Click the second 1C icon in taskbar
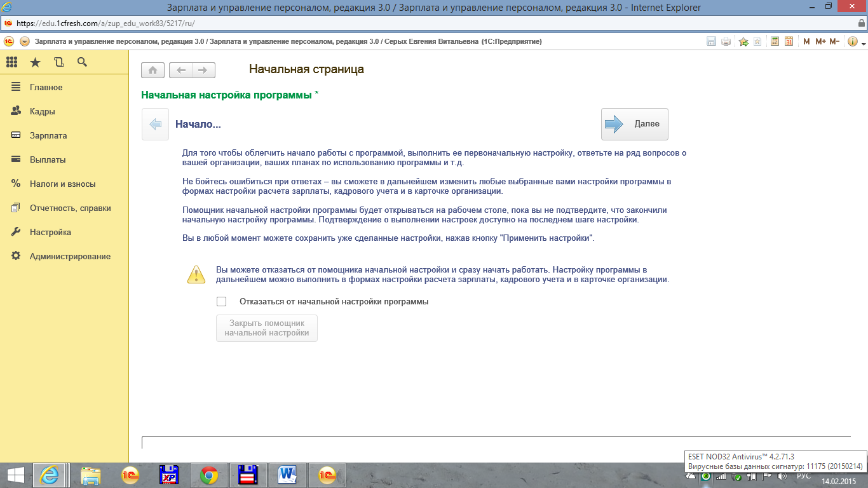868x488 pixels. (327, 475)
